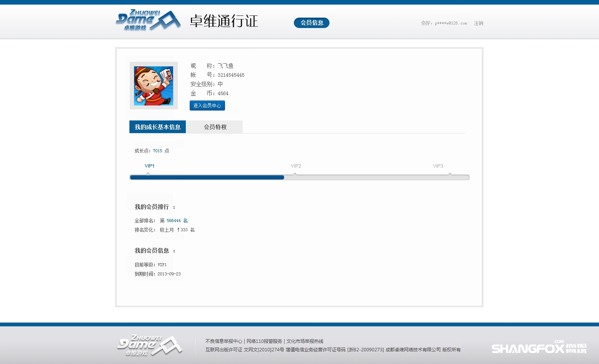The image size is (599, 364).
Task: Click the nickname 飞飞鱼
Action: pyautogui.click(x=225, y=66)
